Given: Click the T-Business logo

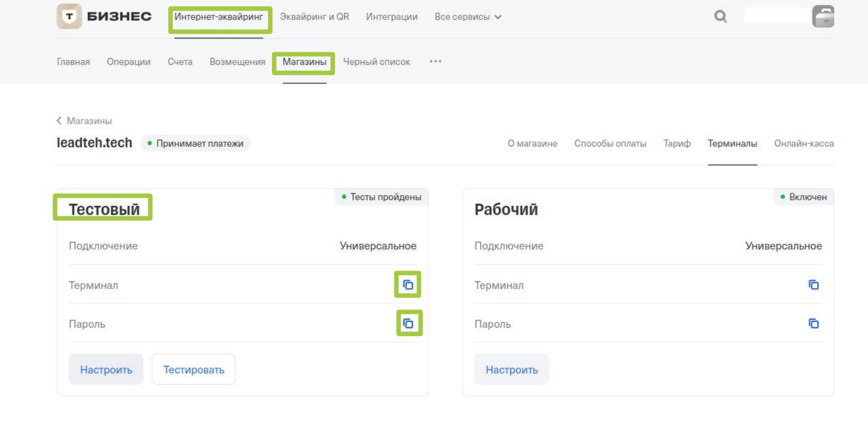Looking at the screenshot, I should [105, 17].
